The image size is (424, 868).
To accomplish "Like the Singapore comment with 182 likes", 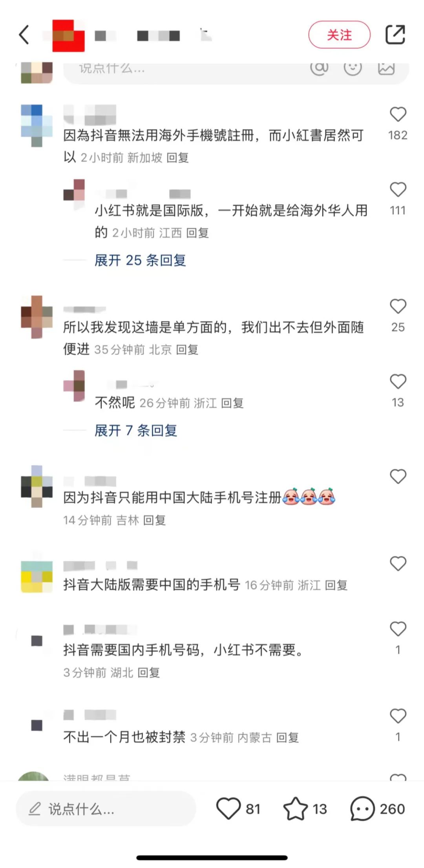I will tap(398, 114).
